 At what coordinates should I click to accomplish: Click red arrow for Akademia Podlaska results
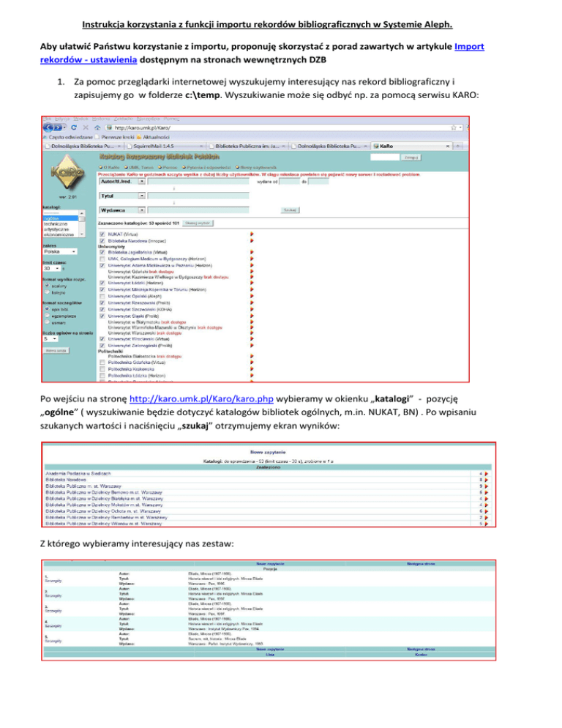click(x=485, y=474)
